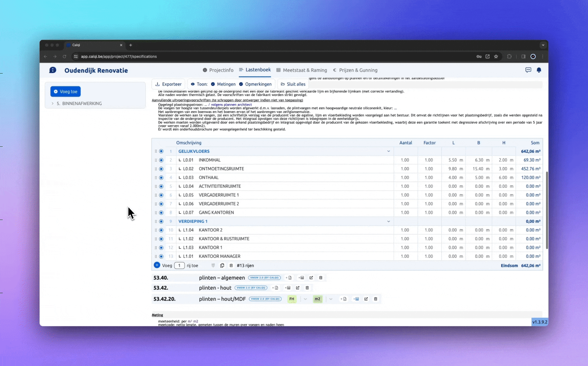Screen dimensions: 588x366
Task: Collapse the GELIJKVLOERS group
Action: click(388, 151)
